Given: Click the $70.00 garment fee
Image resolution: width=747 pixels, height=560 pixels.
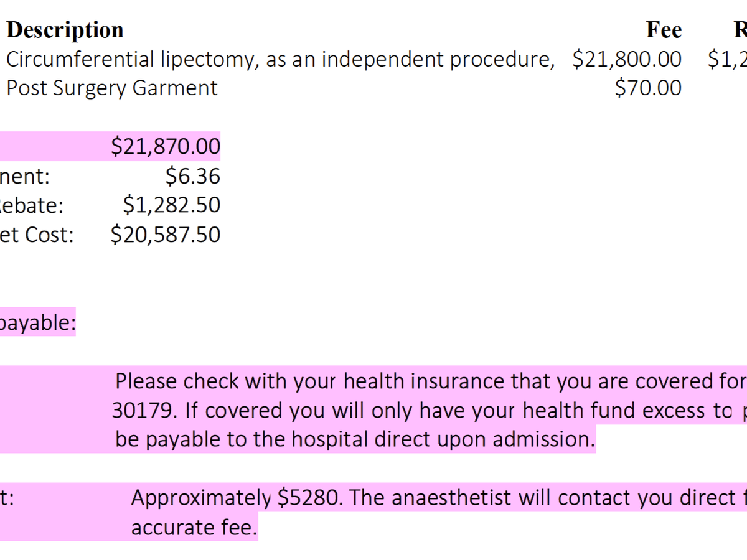Looking at the screenshot, I should [x=648, y=88].
